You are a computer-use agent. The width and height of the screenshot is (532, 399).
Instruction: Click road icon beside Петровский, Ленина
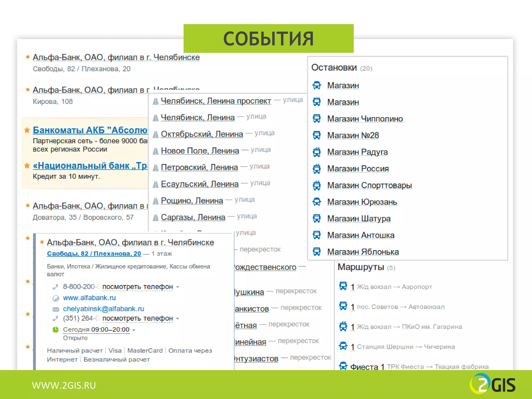click(156, 168)
